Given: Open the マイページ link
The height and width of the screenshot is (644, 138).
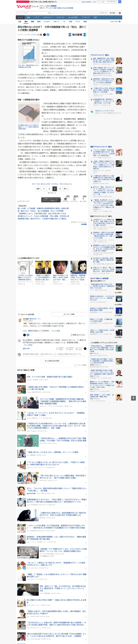Looking at the screenshot, I should 103,13.
